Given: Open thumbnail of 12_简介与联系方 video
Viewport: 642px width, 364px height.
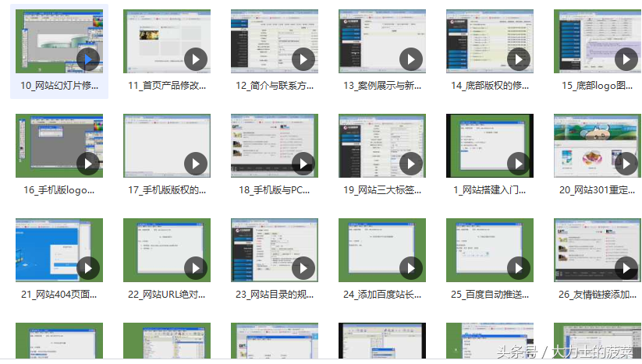Looking at the screenshot, I should point(275,41).
